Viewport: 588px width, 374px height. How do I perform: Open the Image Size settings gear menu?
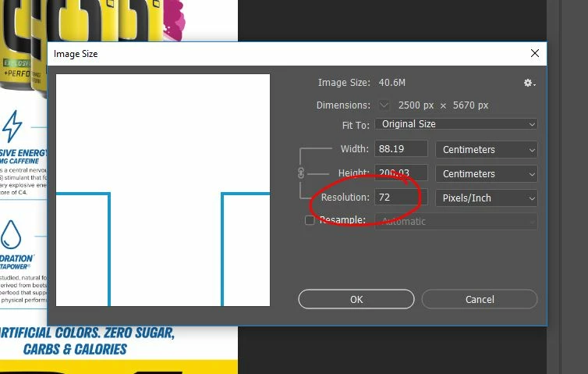pyautogui.click(x=530, y=83)
